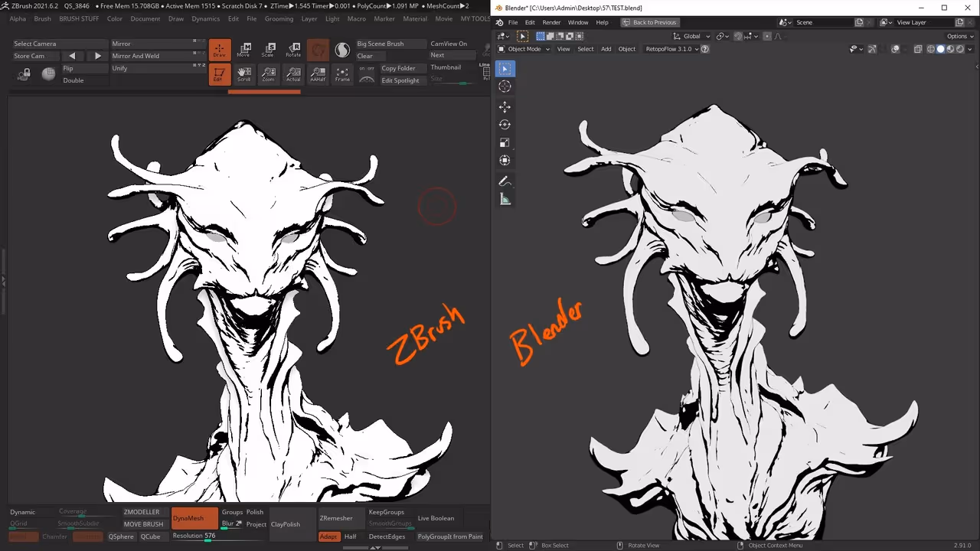The height and width of the screenshot is (551, 980).
Task: Toggle Blender solid viewport shading
Action: click(941, 49)
